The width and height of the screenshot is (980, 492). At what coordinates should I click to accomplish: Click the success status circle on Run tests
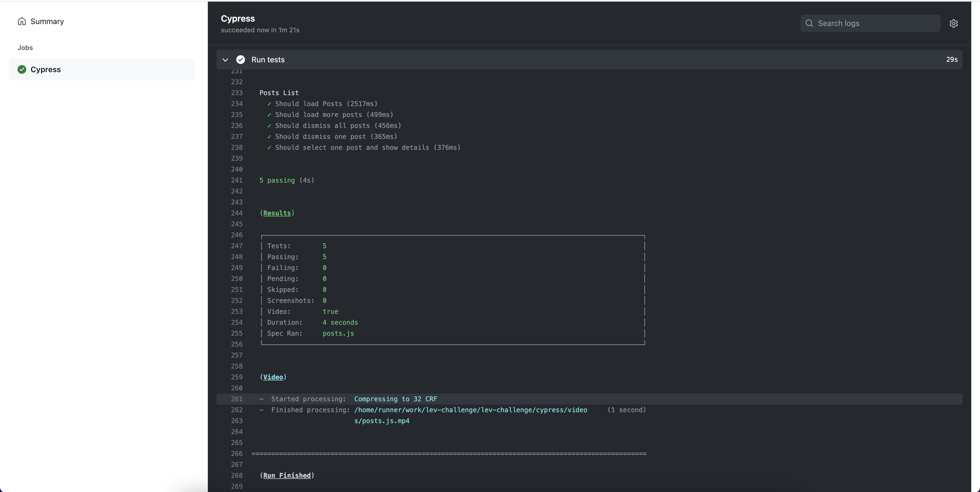tap(240, 60)
